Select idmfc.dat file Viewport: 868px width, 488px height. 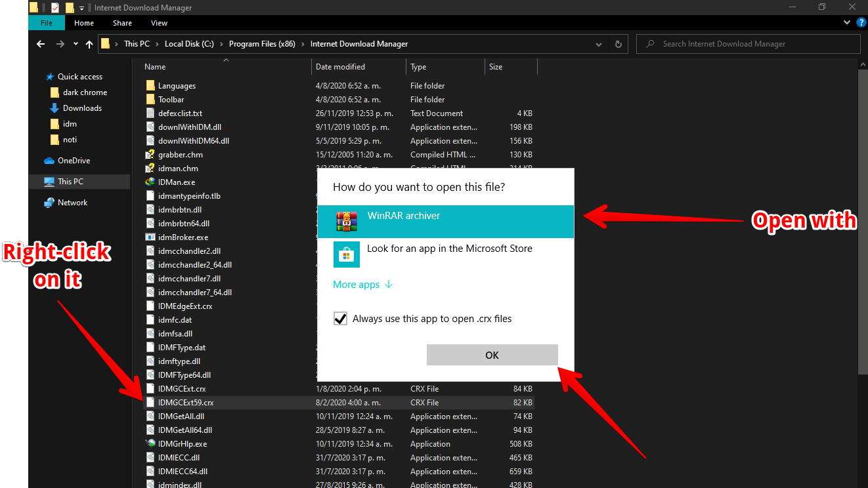[x=175, y=320]
